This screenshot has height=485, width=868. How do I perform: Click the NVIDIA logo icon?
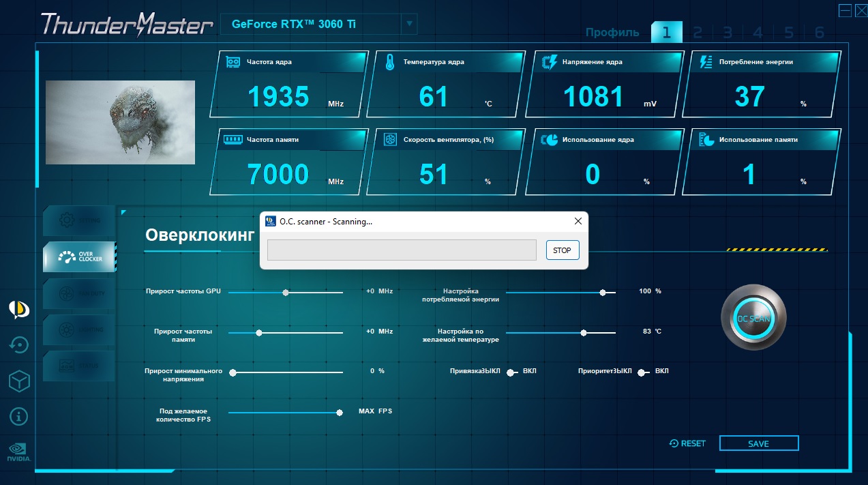(19, 452)
